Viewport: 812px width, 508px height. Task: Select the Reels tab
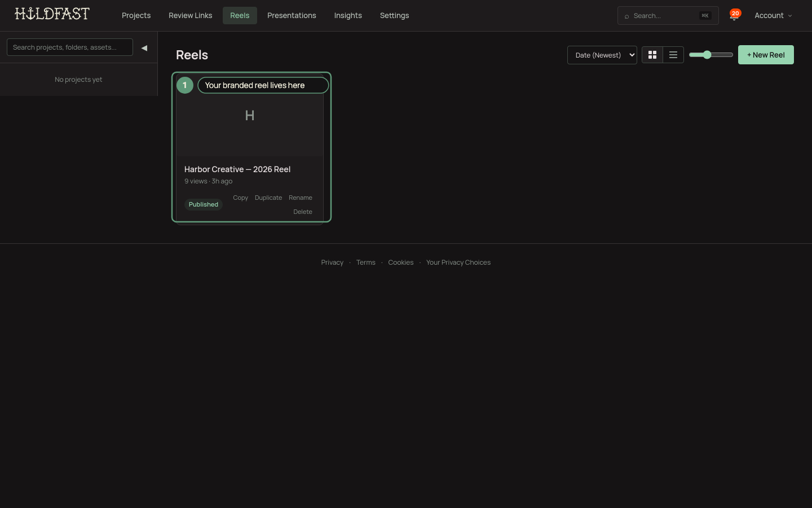[x=240, y=15]
